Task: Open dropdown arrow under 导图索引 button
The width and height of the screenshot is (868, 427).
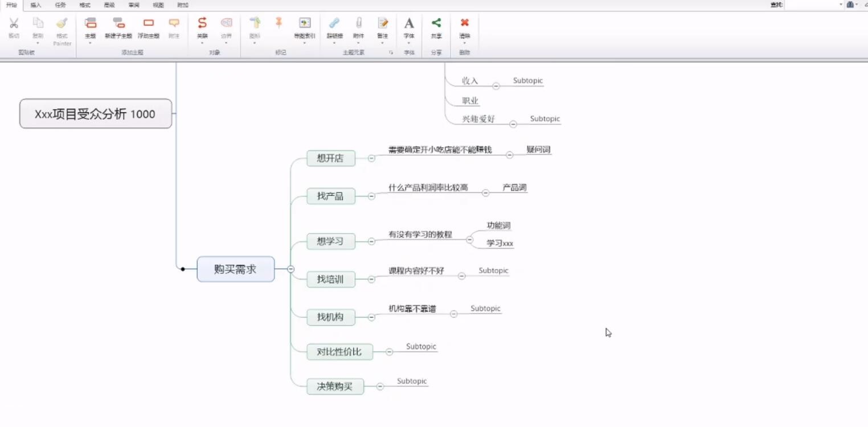Action: (305, 43)
